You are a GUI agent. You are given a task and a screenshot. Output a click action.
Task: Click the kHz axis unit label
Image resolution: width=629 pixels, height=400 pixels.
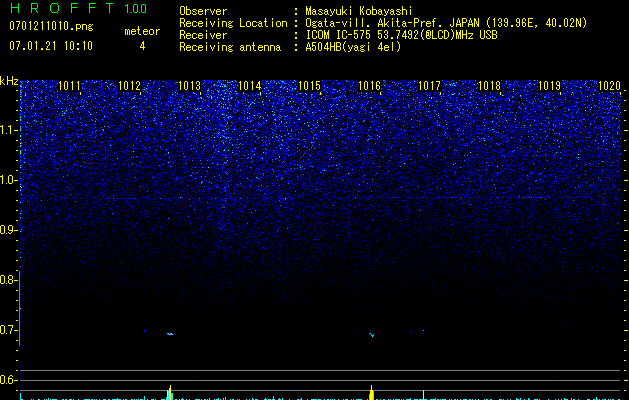coord(9,81)
